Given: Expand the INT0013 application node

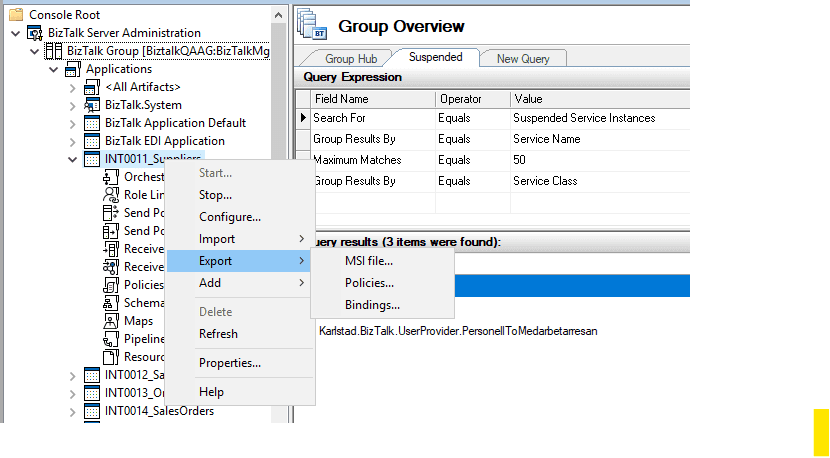Looking at the screenshot, I should (73, 394).
